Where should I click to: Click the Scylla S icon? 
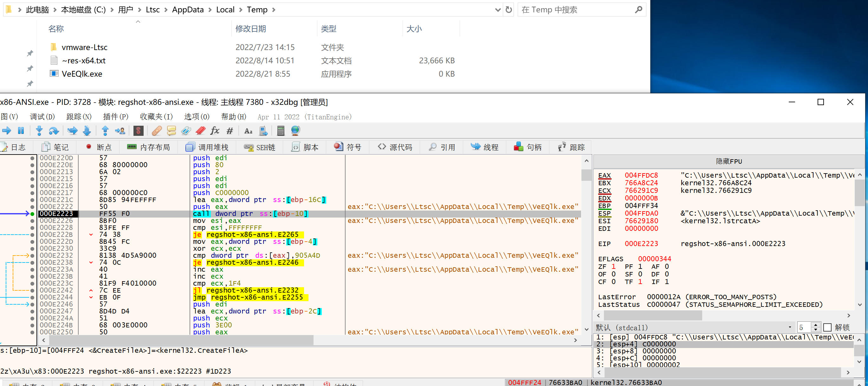point(138,131)
